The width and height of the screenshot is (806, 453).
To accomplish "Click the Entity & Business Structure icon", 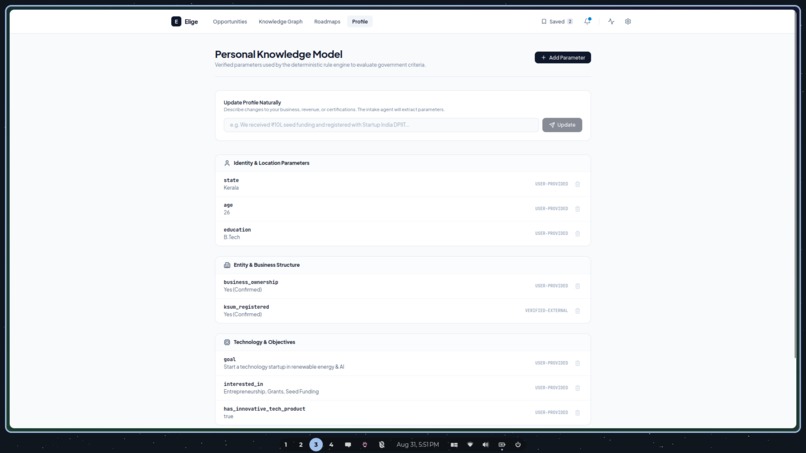I will (227, 265).
